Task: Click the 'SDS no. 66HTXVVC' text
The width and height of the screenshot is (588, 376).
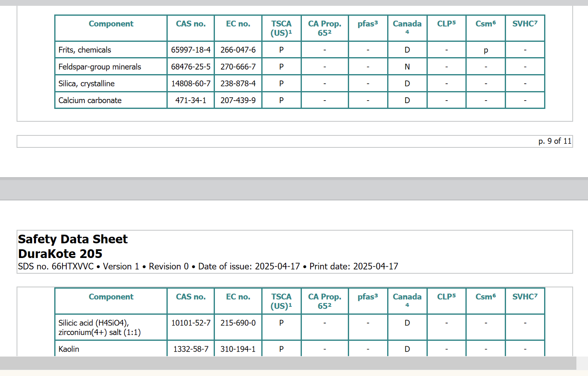Action: (56, 266)
